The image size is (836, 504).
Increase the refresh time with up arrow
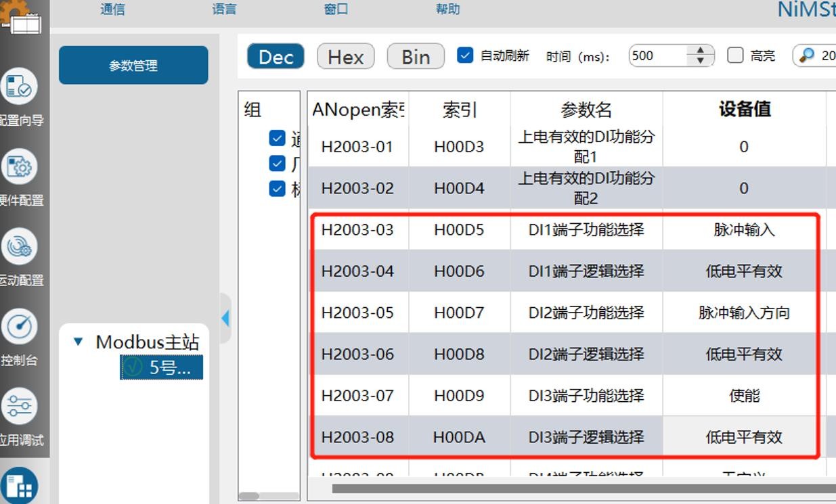tap(700, 50)
